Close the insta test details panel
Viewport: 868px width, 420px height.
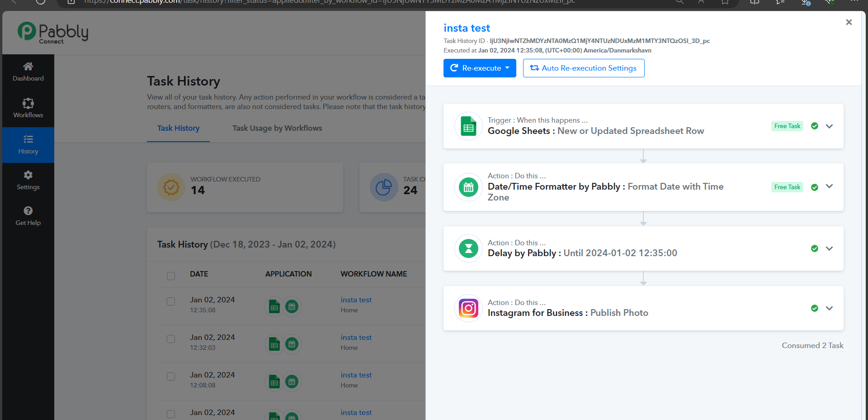click(849, 22)
